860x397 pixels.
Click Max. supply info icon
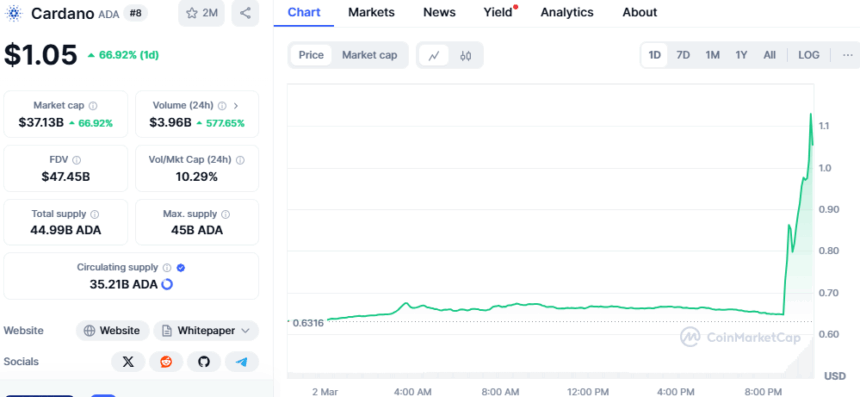tap(225, 214)
